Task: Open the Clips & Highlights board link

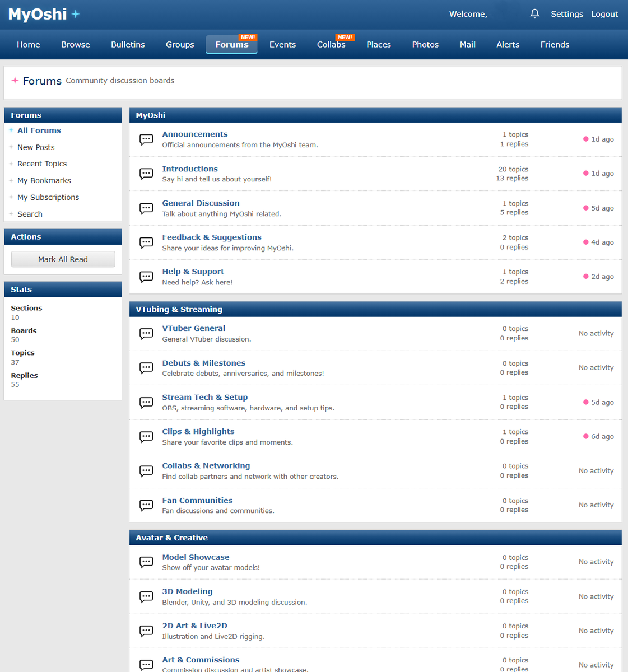Action: pos(198,432)
